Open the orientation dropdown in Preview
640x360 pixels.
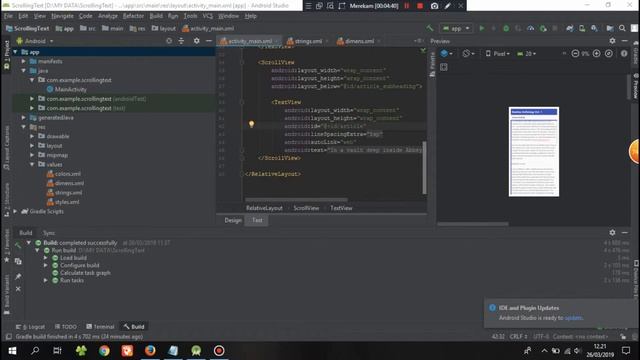coord(468,53)
